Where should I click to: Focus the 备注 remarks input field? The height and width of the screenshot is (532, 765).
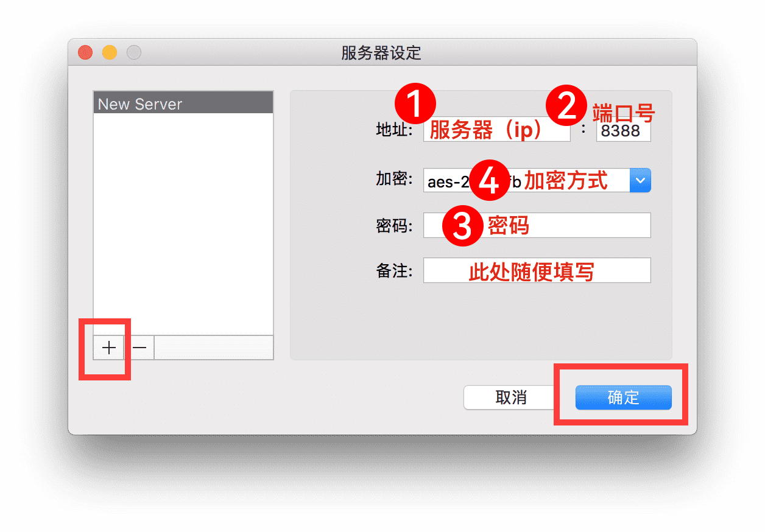[537, 270]
